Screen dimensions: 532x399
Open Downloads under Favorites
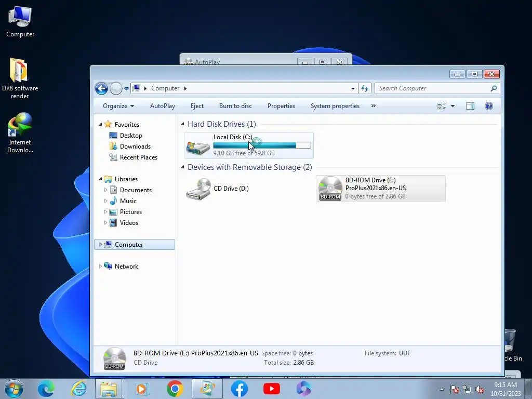tap(135, 146)
